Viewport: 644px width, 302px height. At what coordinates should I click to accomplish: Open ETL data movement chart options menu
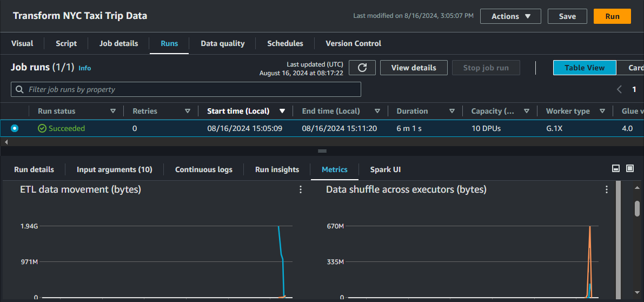[x=301, y=189]
